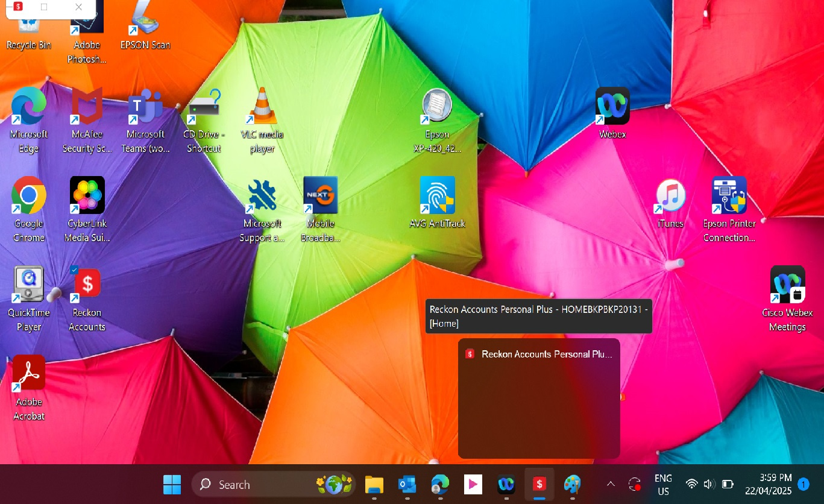Select the CD Drive - Shortcut icon
This screenshot has width=824, height=504.
click(x=204, y=121)
